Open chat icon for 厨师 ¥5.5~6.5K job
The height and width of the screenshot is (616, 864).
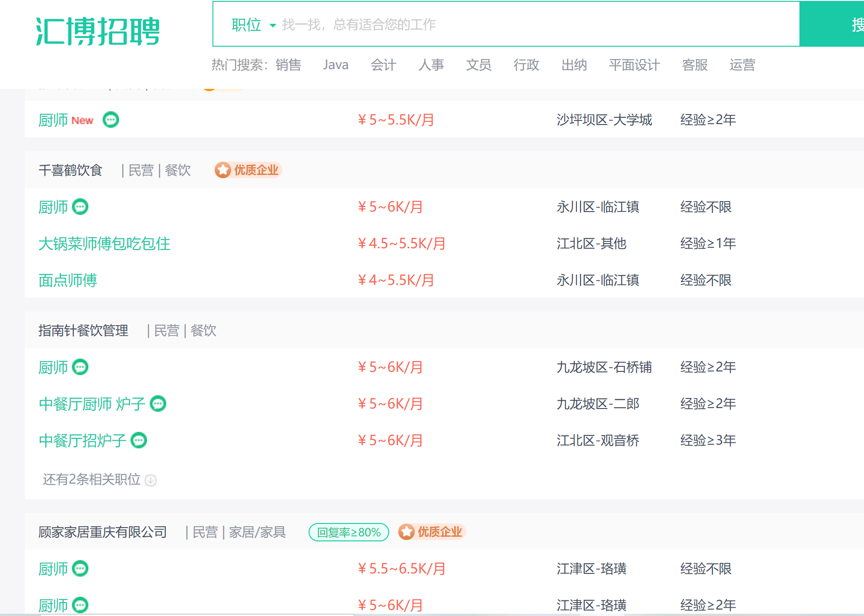(x=81, y=569)
